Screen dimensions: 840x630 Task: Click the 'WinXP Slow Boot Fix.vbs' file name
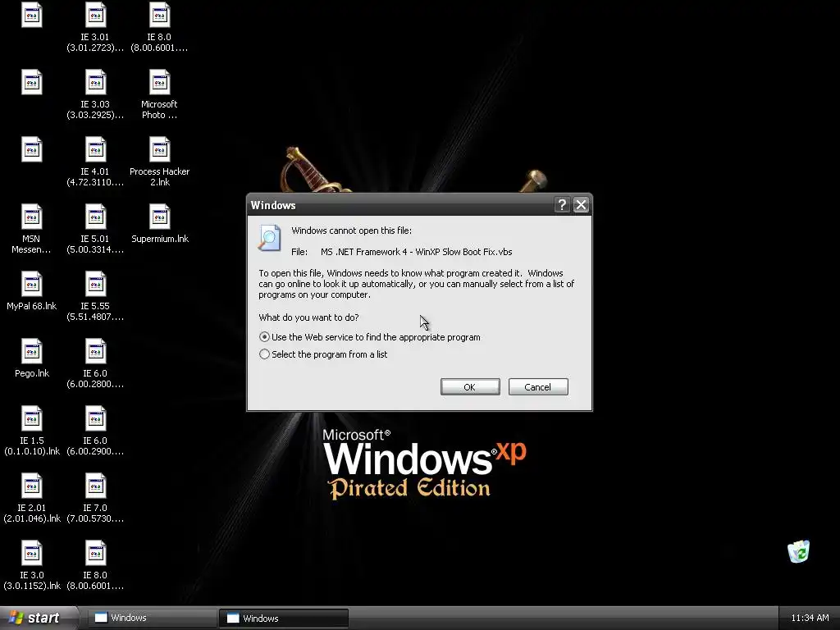416,252
